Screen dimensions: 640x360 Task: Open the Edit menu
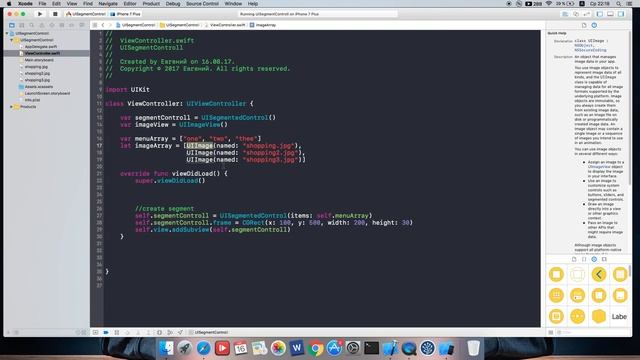pyautogui.click(x=56, y=4)
